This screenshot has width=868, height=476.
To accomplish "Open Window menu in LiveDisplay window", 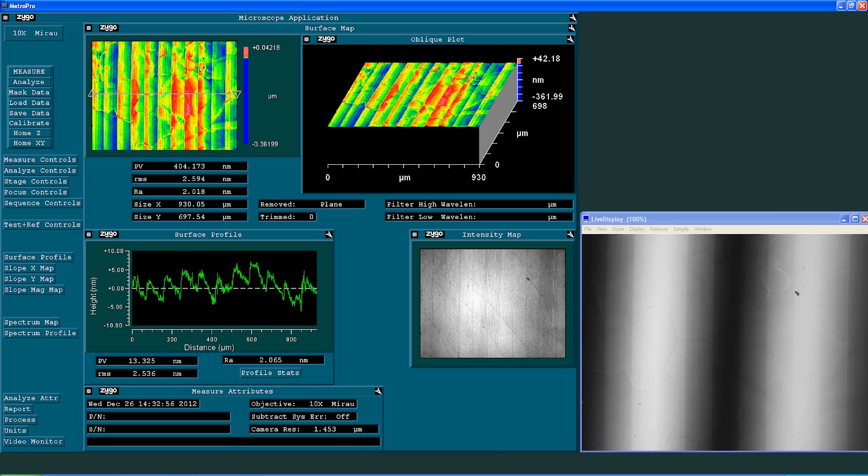I will (703, 229).
